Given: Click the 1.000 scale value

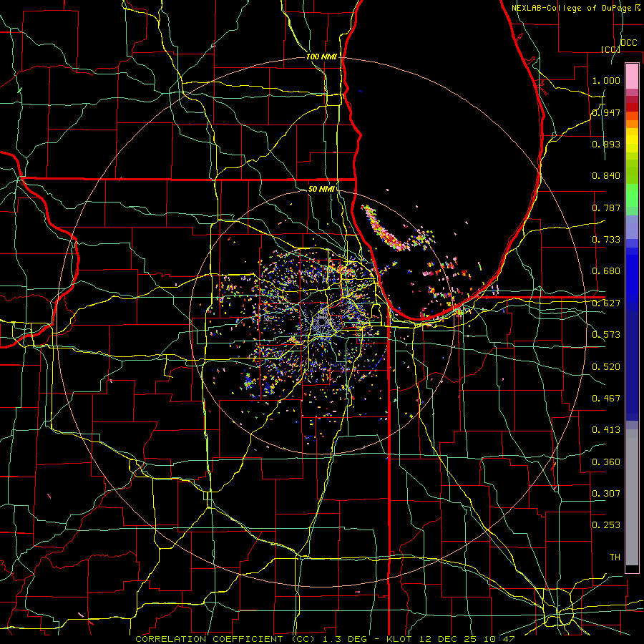Looking at the screenshot, I should pyautogui.click(x=606, y=80).
